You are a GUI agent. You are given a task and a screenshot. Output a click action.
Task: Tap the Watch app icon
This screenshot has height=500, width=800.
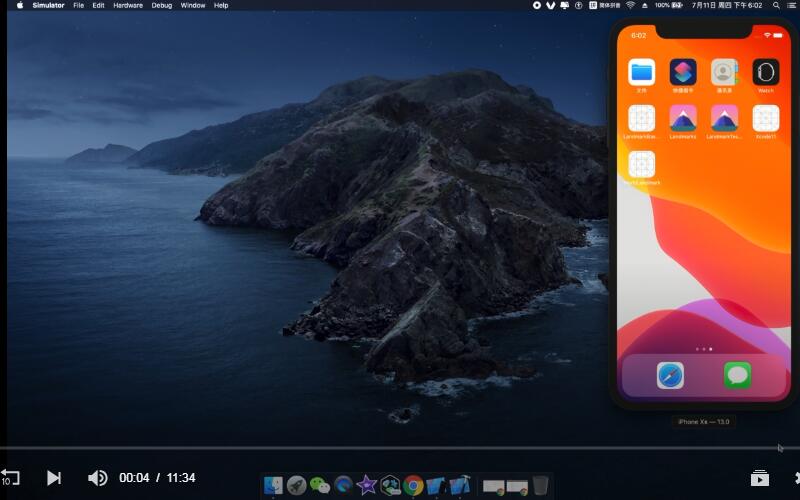[x=765, y=72]
